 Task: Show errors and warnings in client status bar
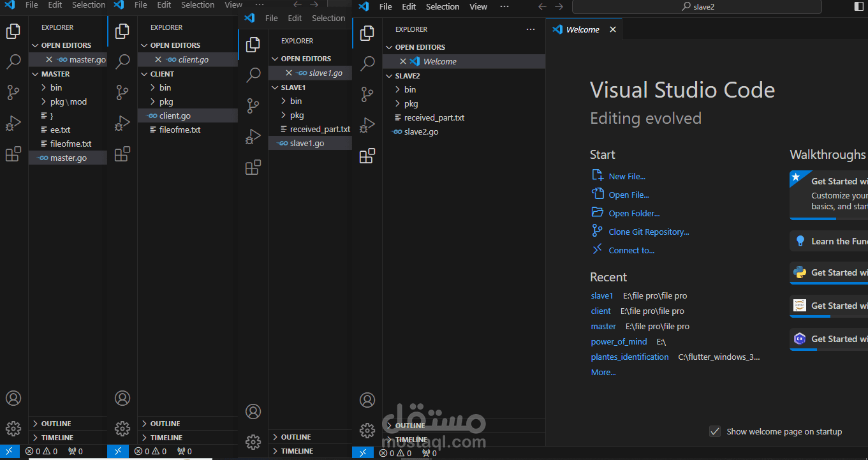point(150,451)
